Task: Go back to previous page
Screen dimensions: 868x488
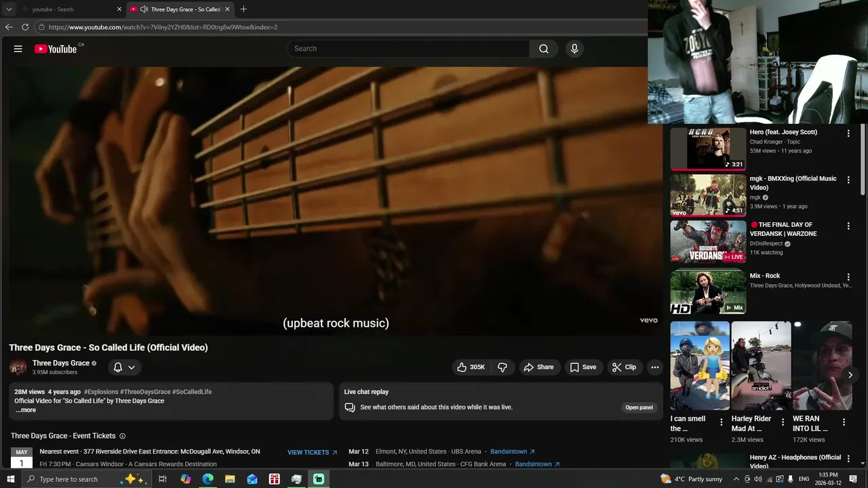Action: [9, 27]
